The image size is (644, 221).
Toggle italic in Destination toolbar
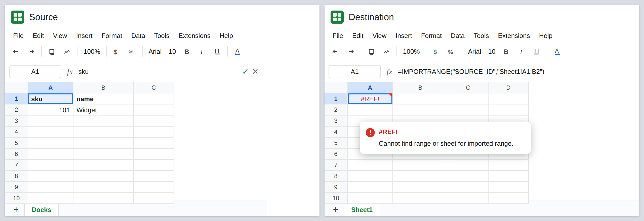521,52
